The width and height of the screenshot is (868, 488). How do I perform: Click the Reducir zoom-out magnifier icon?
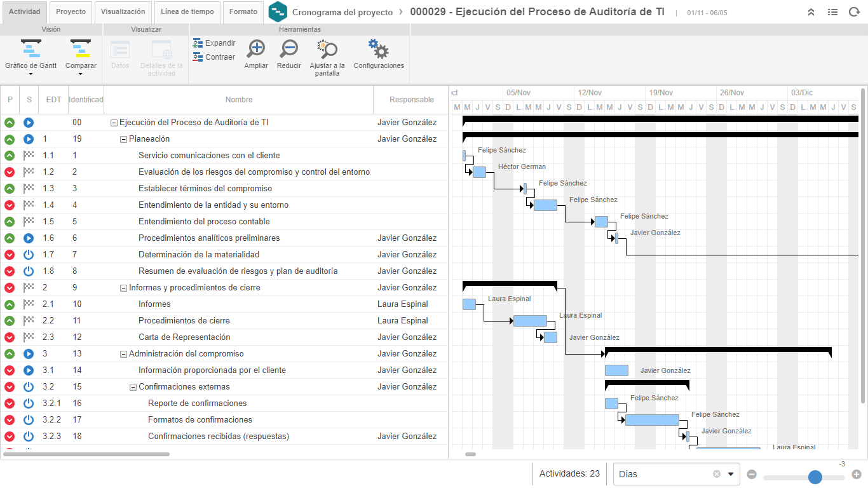tap(289, 49)
